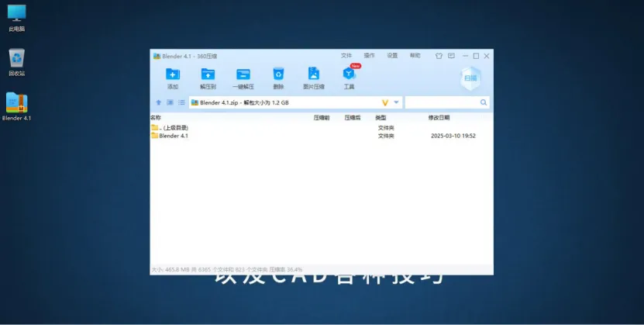644x325 pixels.
Task: Click the 添加 (Add) toolbar icon
Action: pos(173,74)
